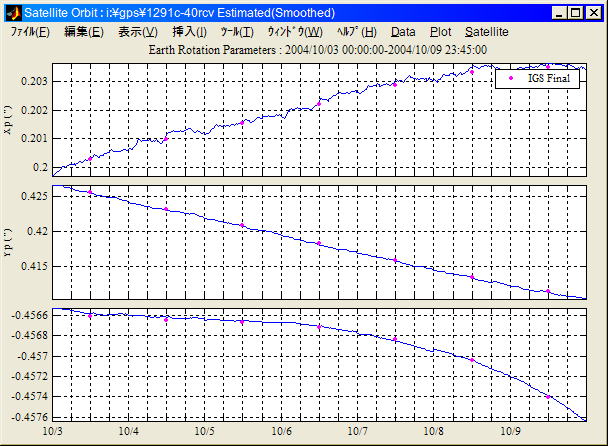
Task: Open the 表示(V) menu
Action: click(x=138, y=32)
